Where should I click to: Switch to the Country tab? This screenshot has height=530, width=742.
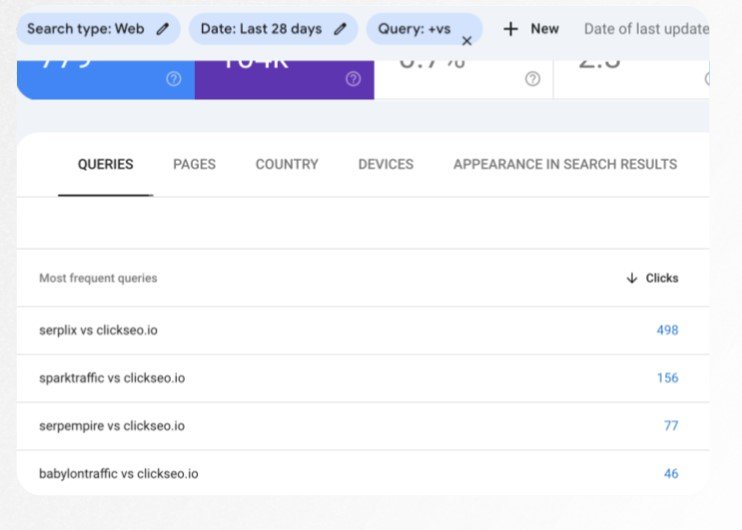pyautogui.click(x=287, y=164)
